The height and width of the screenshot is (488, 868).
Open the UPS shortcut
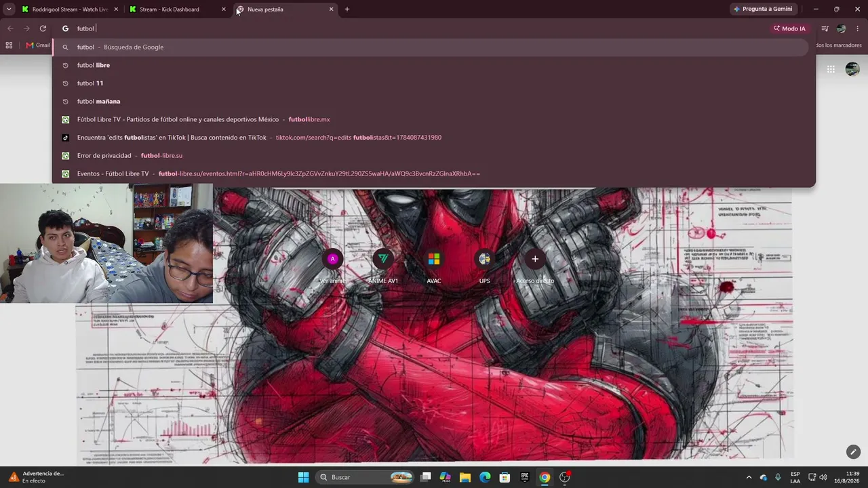(484, 266)
